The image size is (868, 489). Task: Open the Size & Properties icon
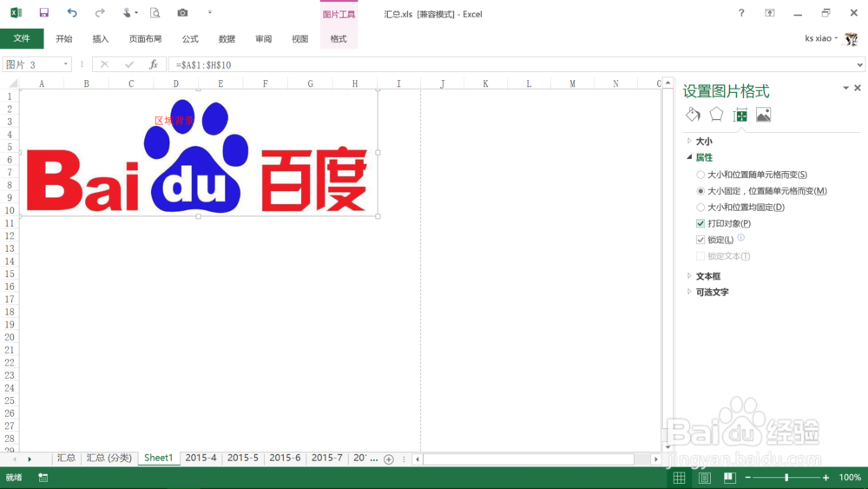point(740,115)
